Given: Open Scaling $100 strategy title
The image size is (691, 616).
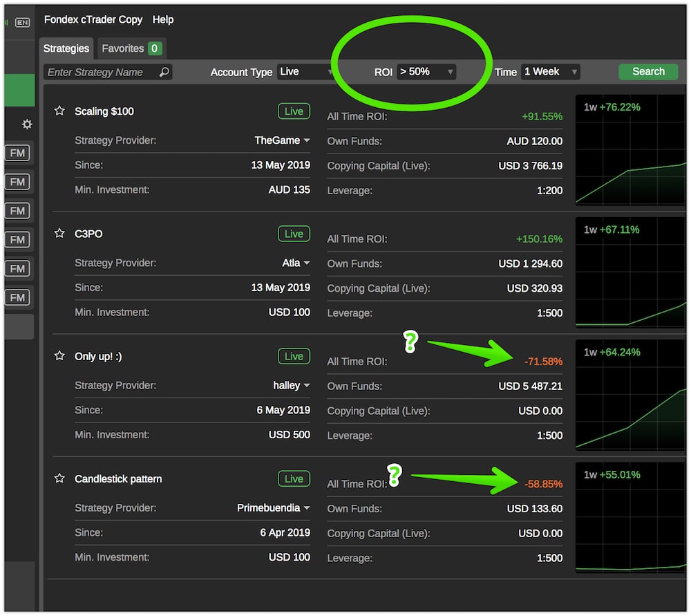Looking at the screenshot, I should click(x=104, y=111).
